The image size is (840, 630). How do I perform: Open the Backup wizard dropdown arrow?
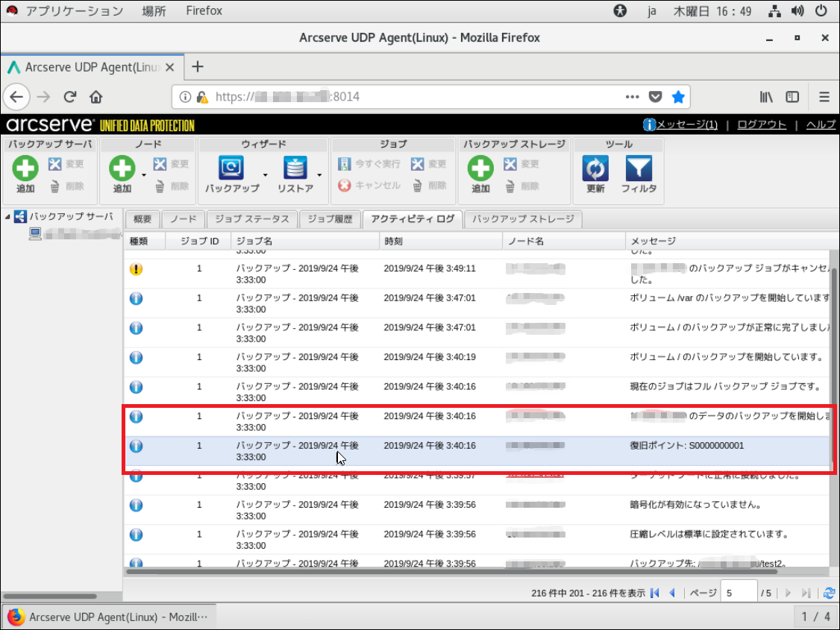pos(265,175)
